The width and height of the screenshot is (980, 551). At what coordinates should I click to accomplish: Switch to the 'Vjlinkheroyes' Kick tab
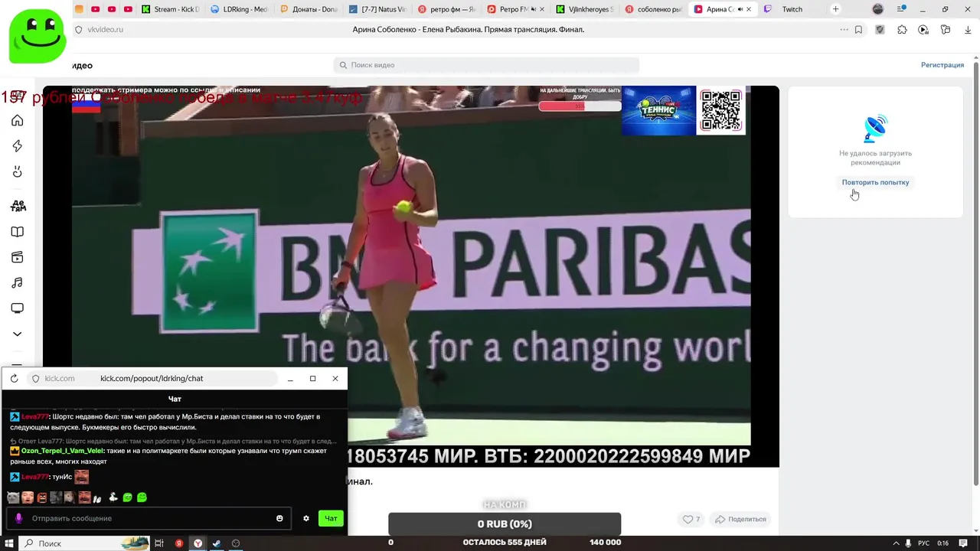tap(583, 9)
